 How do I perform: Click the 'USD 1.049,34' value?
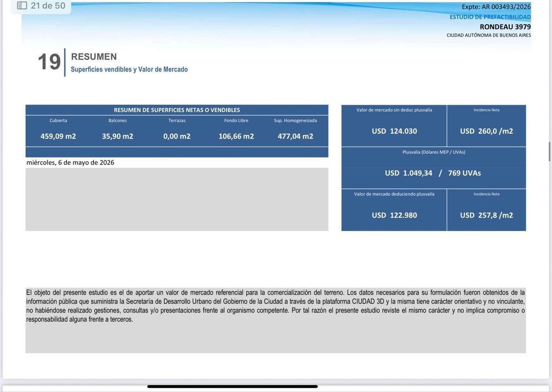pyautogui.click(x=408, y=173)
